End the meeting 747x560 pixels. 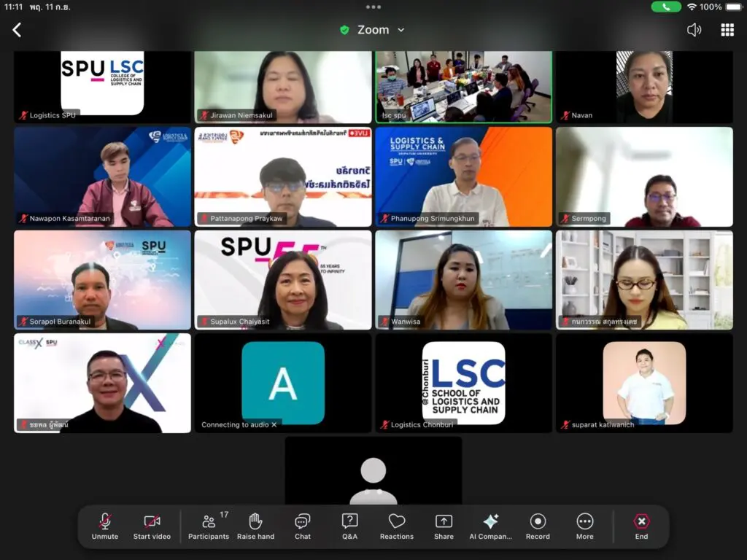641,526
